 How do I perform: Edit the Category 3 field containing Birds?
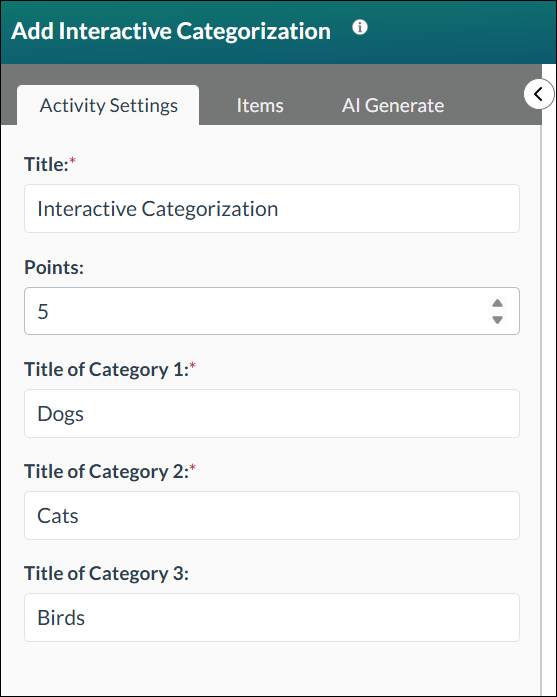272,617
